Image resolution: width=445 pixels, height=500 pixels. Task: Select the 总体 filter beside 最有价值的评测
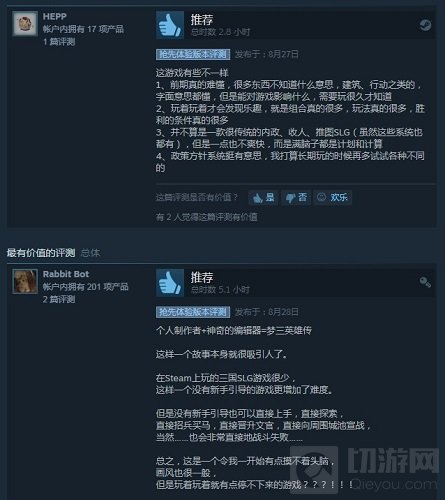[90, 253]
